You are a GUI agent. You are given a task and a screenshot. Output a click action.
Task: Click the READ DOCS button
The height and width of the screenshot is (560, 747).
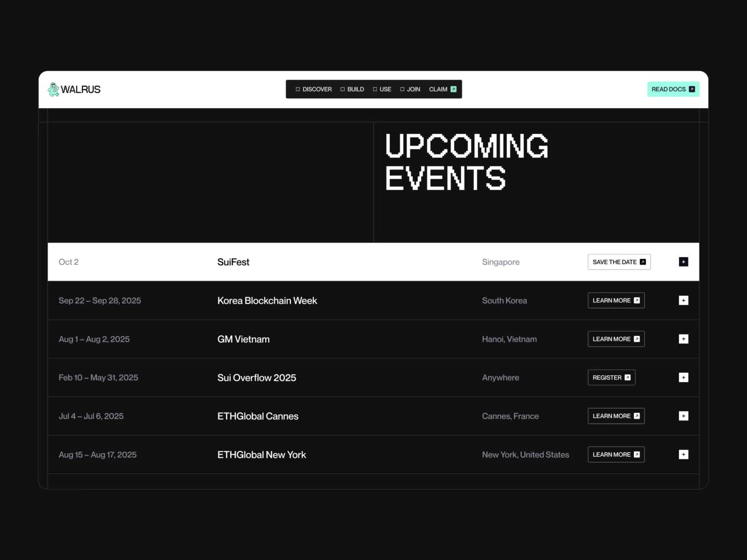tap(673, 89)
